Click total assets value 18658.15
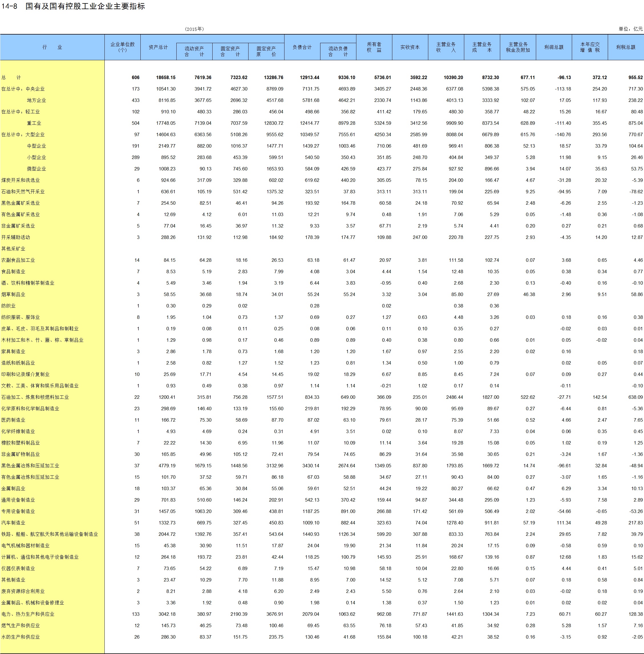The image size is (644, 654). 165,77
